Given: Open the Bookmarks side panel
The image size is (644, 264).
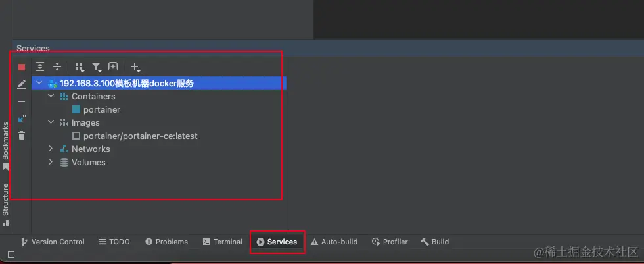Looking at the screenshot, I should (5, 146).
